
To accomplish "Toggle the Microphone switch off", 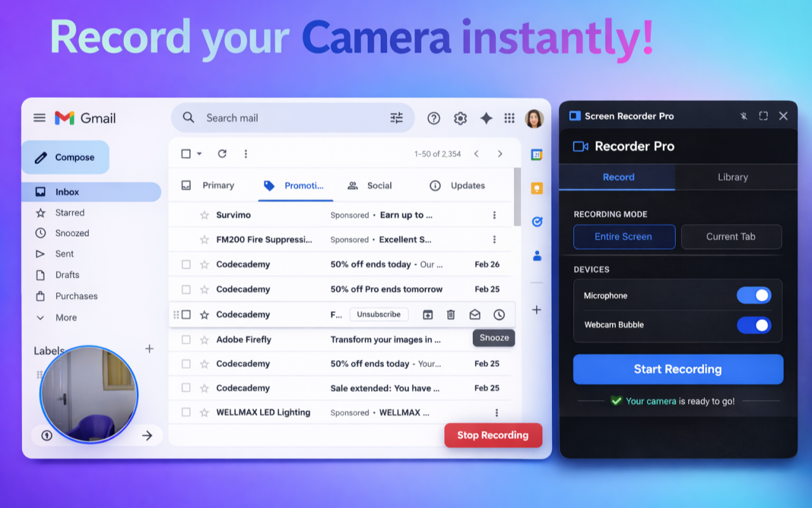I will (x=754, y=295).
